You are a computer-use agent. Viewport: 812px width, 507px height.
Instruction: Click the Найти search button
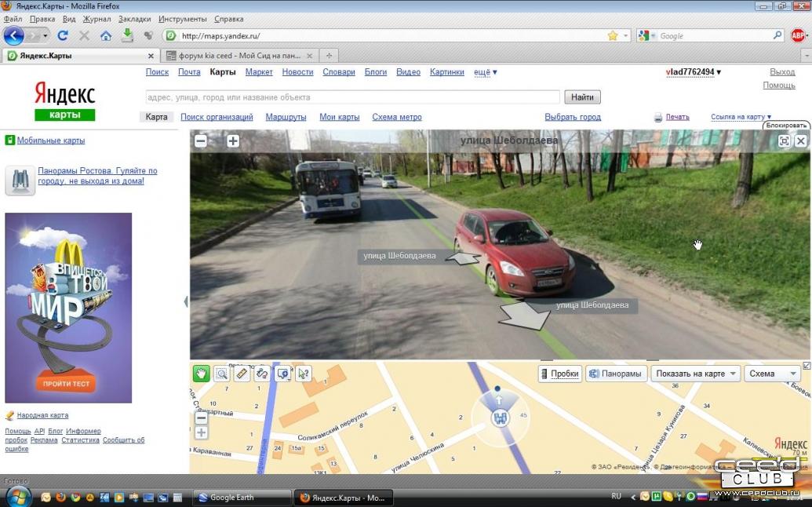point(582,97)
